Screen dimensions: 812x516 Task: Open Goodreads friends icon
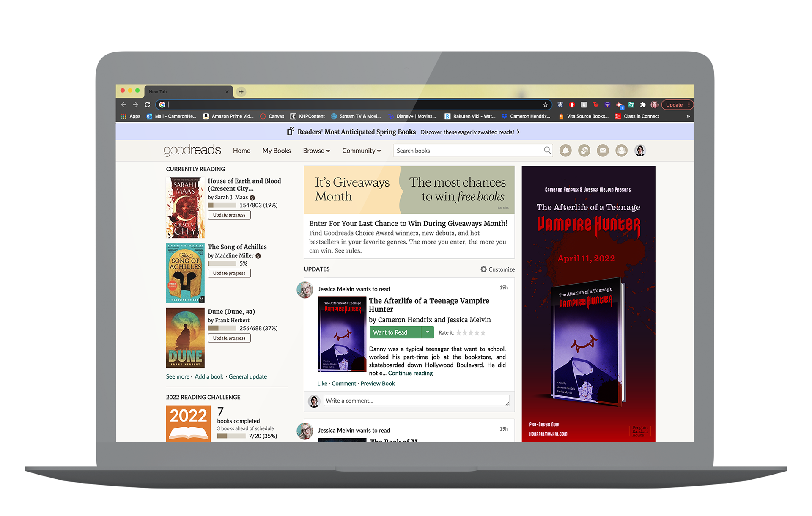[x=621, y=151]
